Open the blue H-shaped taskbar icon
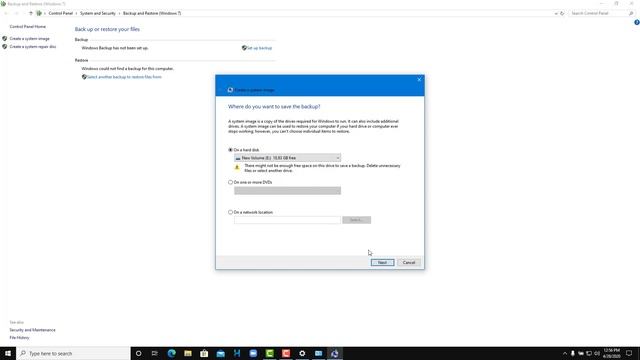 pos(237,353)
